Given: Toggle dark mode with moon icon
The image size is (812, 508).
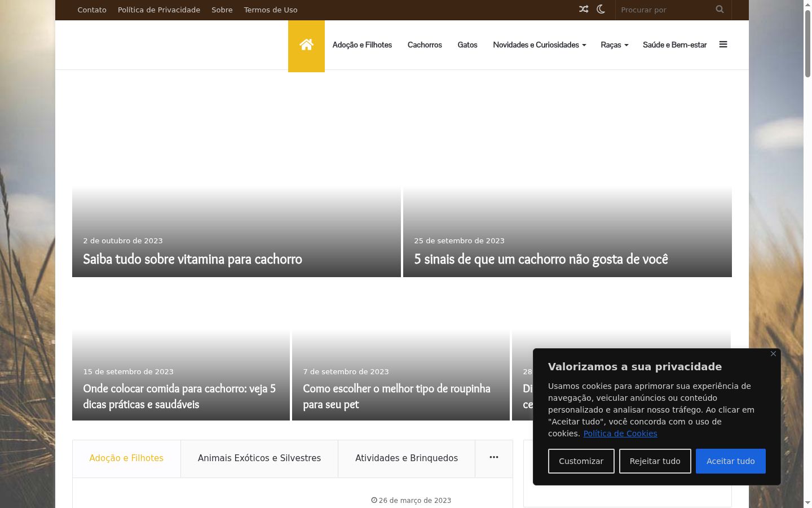Looking at the screenshot, I should [601, 10].
